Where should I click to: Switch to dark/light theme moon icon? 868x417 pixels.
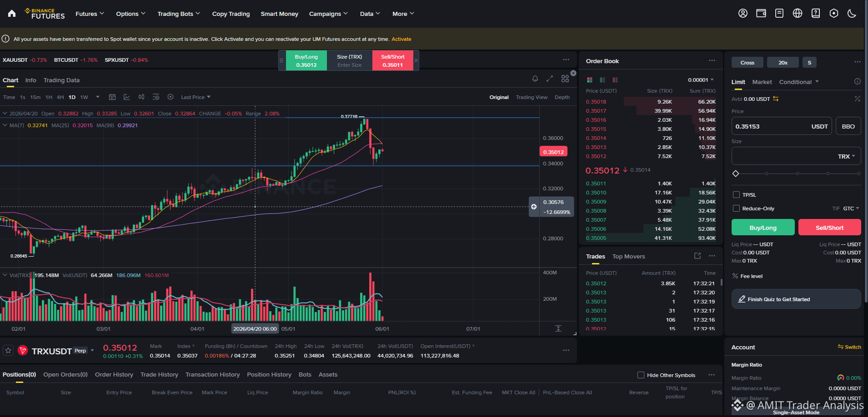click(x=852, y=14)
